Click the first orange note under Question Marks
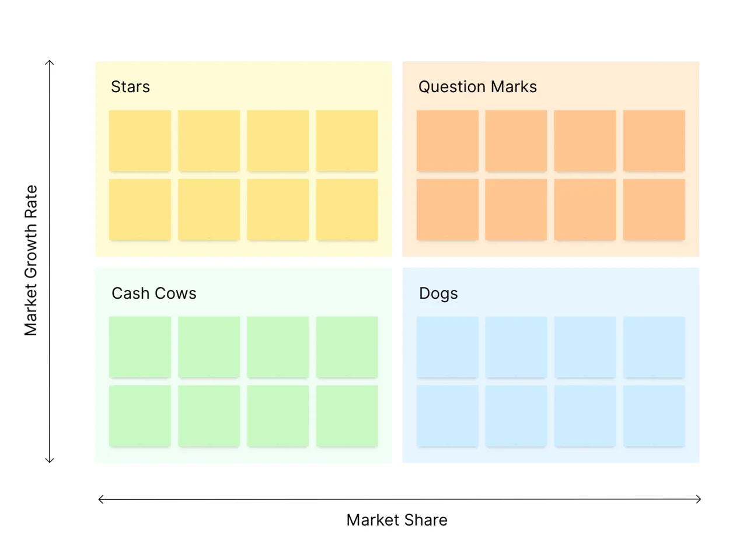 pyautogui.click(x=448, y=141)
